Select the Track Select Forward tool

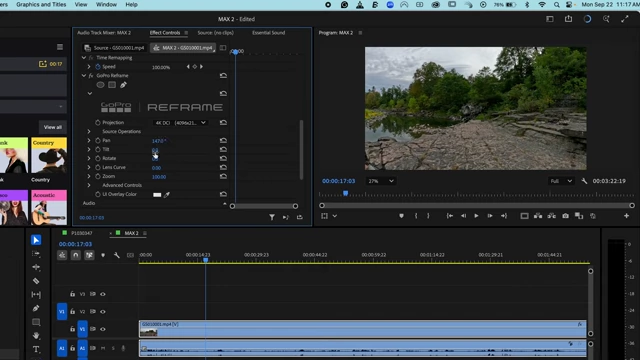tap(36, 253)
